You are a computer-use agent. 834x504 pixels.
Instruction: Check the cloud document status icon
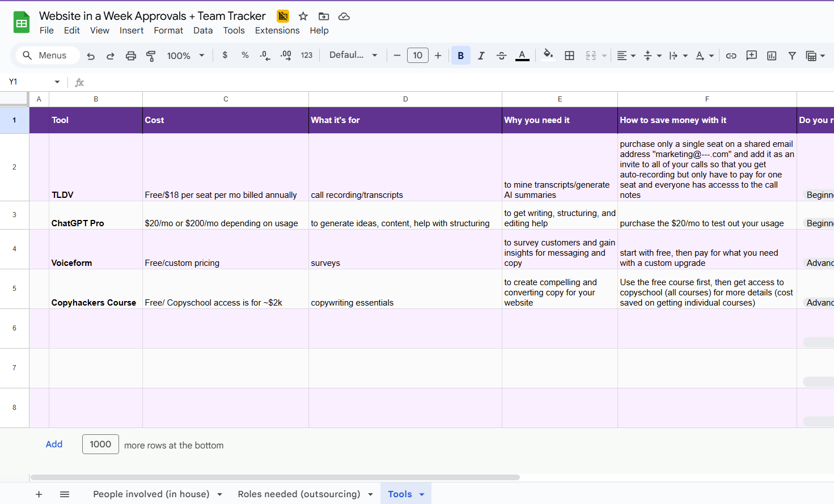coord(344,16)
